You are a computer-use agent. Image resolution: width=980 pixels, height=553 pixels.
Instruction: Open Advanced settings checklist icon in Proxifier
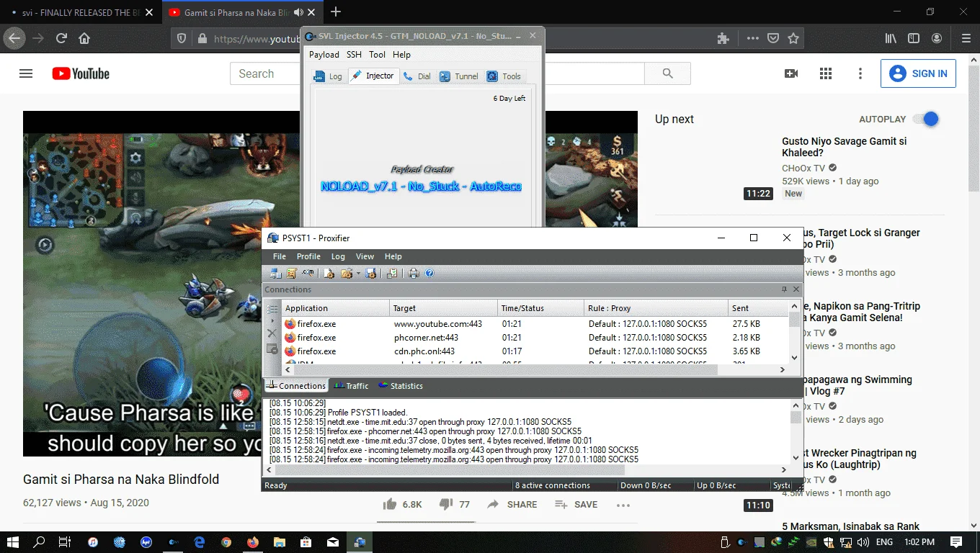(392, 273)
